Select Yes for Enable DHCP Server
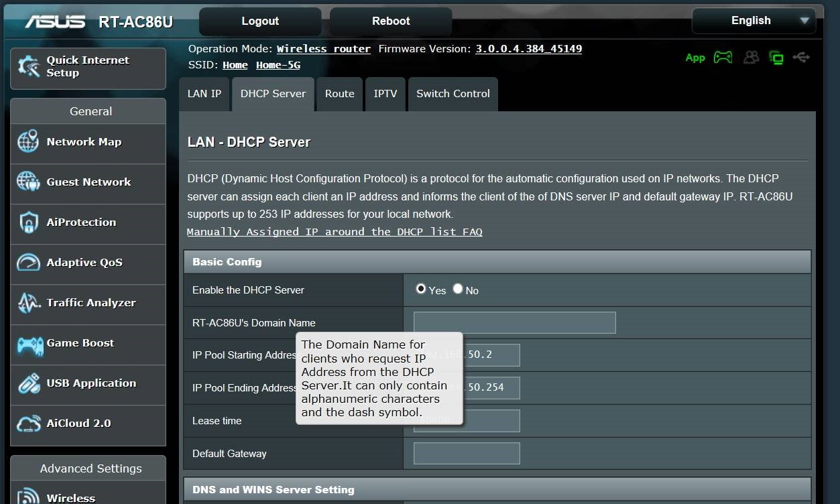840x504 pixels. [x=421, y=289]
